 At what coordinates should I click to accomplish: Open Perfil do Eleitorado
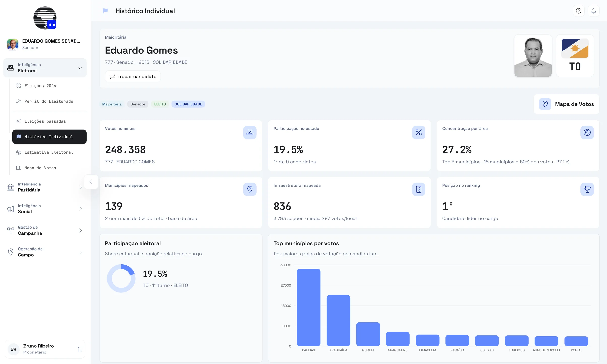(x=49, y=101)
